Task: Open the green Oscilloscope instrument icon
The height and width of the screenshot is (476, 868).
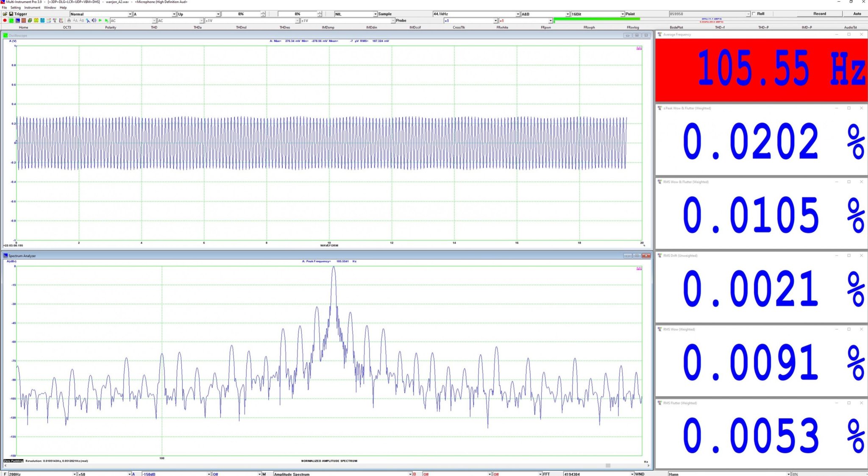Action: 11,20
